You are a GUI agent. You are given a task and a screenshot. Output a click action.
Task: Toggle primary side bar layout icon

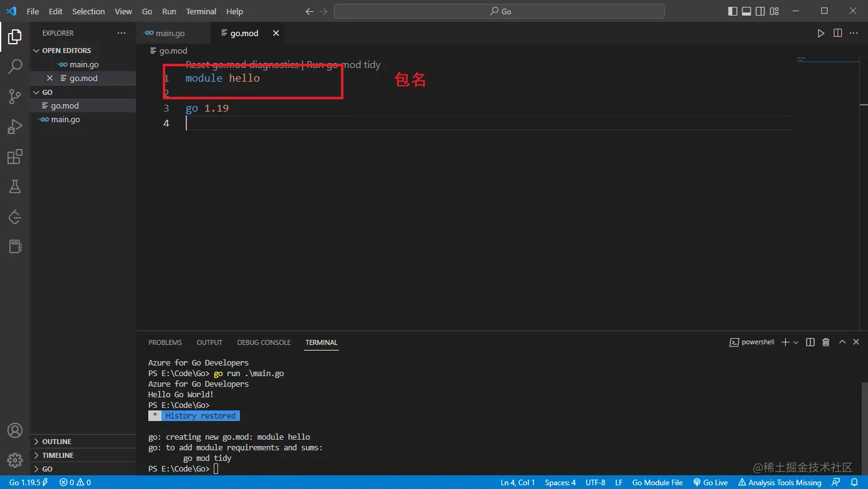(732, 11)
